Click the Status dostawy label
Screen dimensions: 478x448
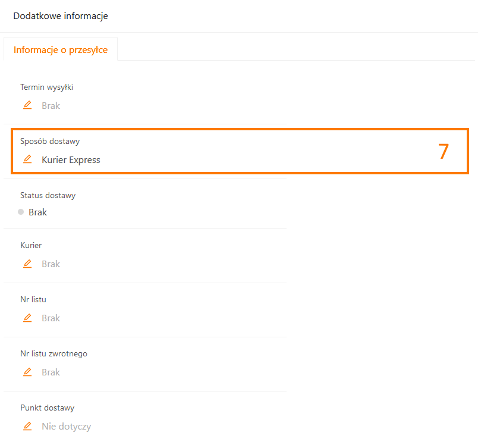coord(48,195)
